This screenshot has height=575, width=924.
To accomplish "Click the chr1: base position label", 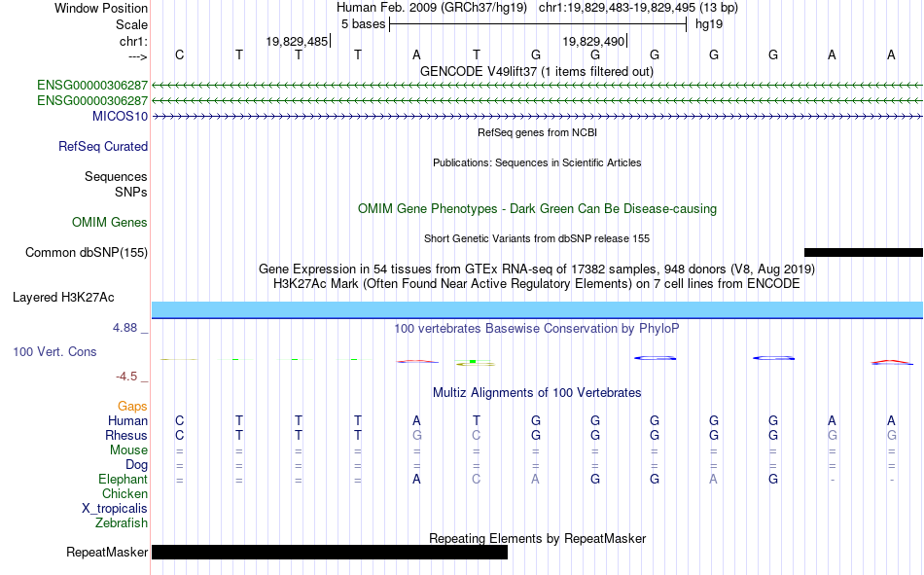I will [x=133, y=41].
